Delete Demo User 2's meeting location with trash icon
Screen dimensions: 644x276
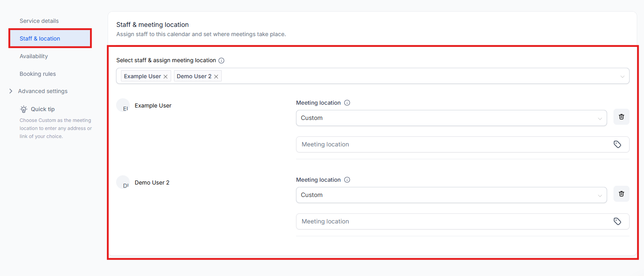point(621,194)
